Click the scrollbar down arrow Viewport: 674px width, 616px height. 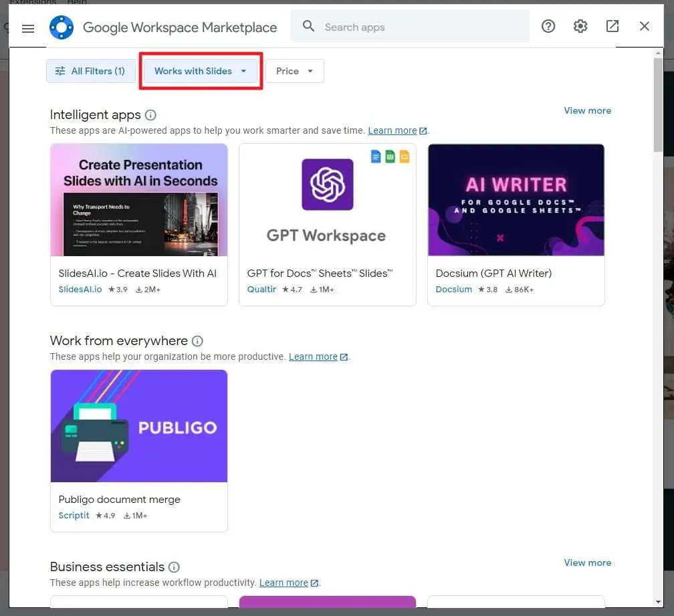658,602
